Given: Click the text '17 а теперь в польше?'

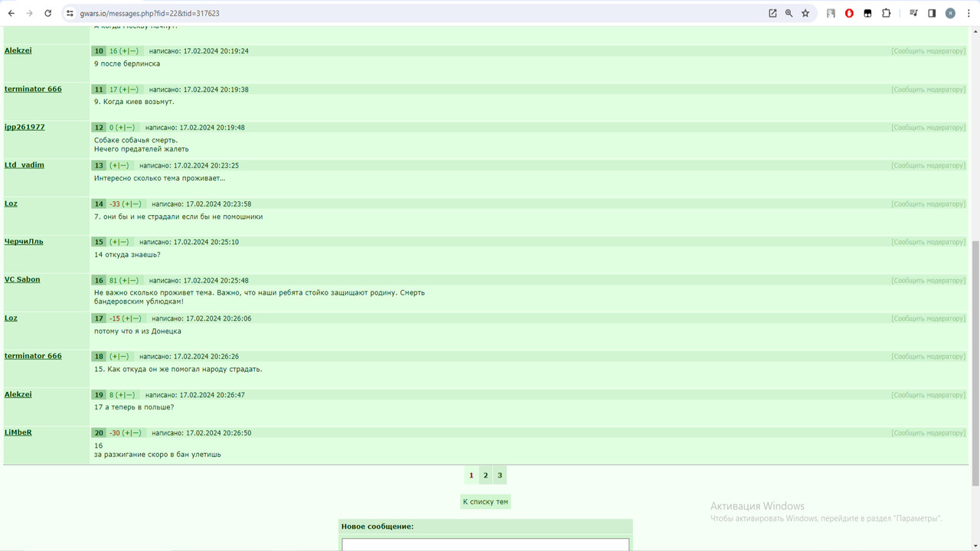Looking at the screenshot, I should [x=134, y=407].
